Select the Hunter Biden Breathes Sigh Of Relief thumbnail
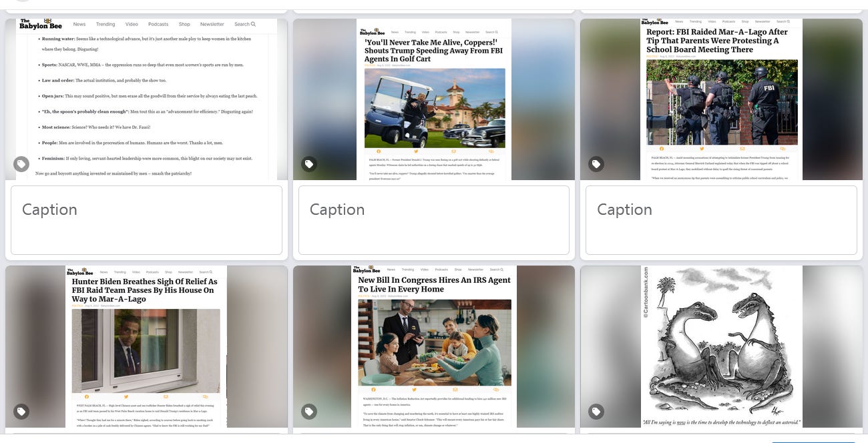 [x=146, y=347]
